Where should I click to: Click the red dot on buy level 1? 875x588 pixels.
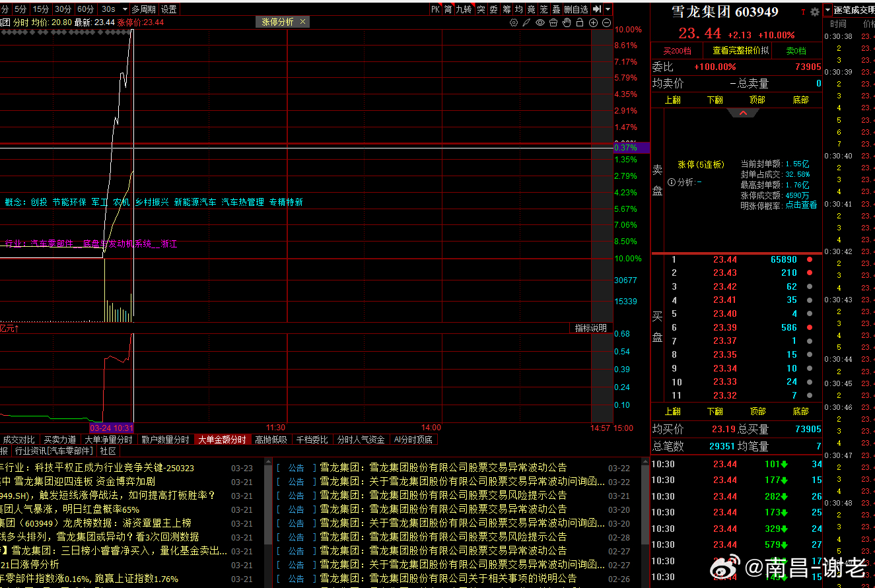pos(809,260)
